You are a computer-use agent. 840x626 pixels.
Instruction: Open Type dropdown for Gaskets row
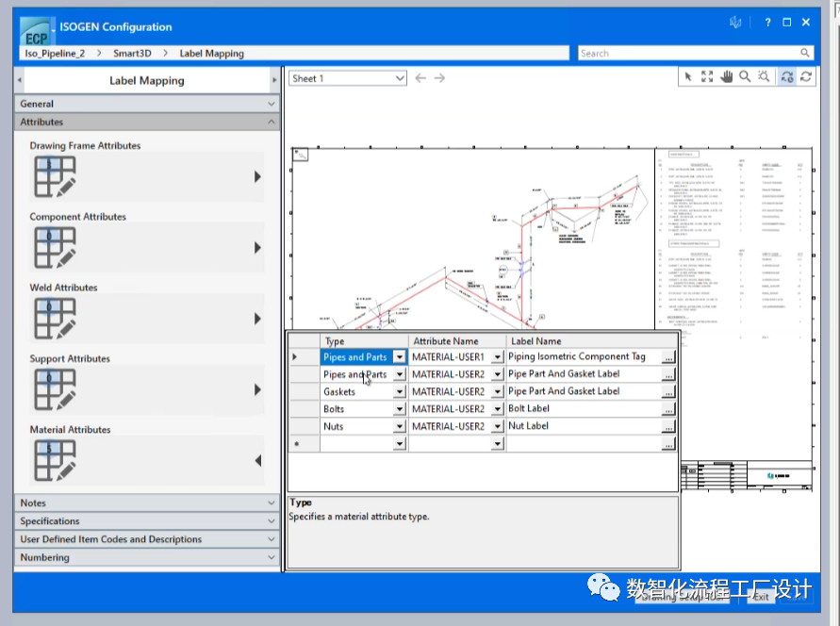point(400,392)
